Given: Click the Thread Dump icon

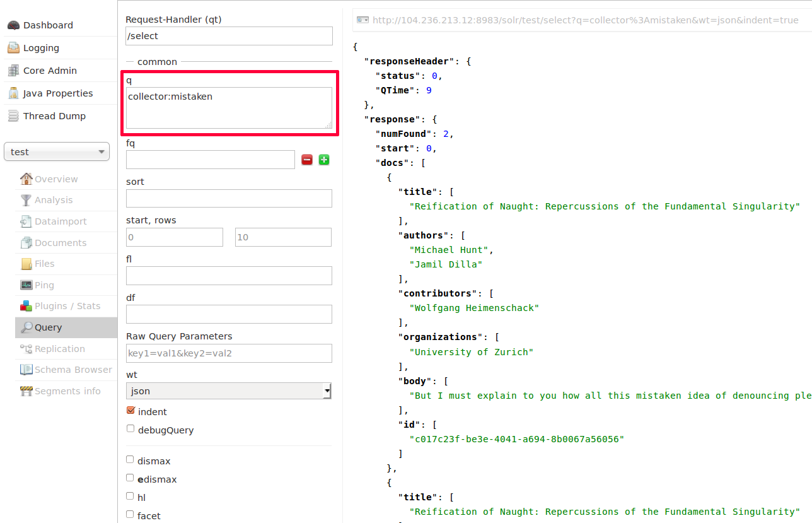Looking at the screenshot, I should [13, 116].
